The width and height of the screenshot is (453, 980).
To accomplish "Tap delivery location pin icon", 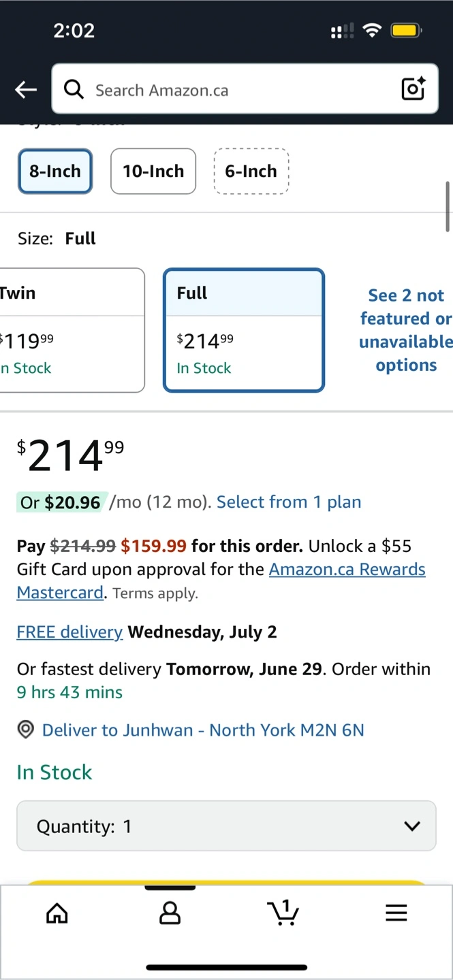I will (x=25, y=730).
